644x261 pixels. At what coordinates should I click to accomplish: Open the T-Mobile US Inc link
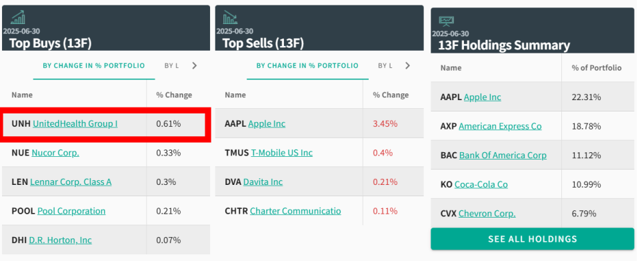point(282,153)
